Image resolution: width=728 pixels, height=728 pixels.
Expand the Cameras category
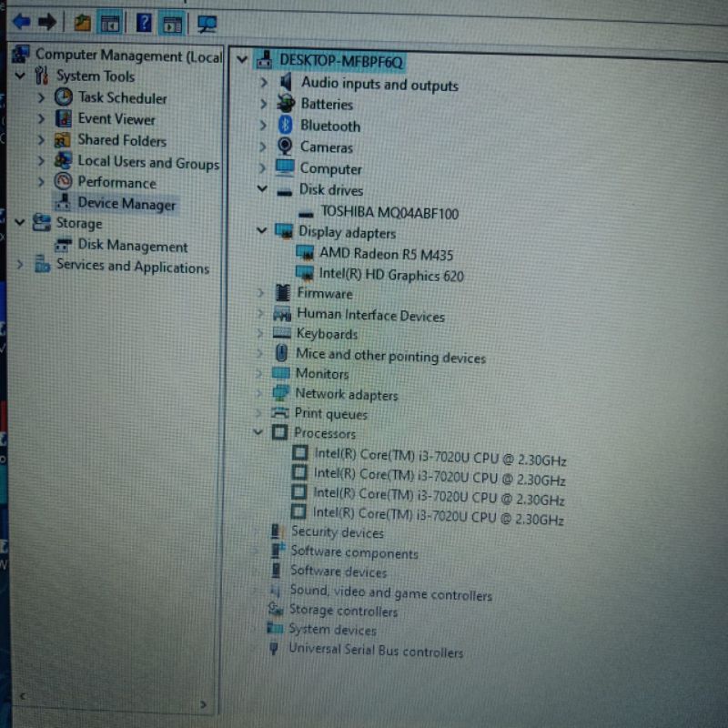(263, 147)
